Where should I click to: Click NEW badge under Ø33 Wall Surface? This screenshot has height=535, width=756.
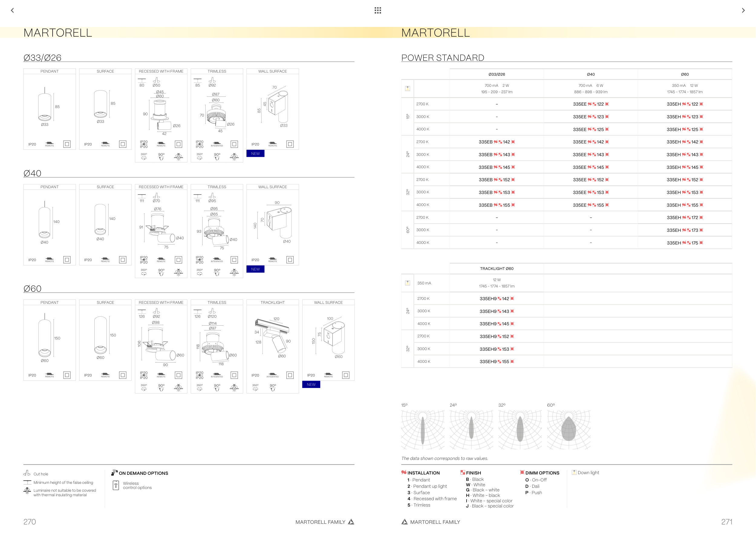(x=255, y=153)
